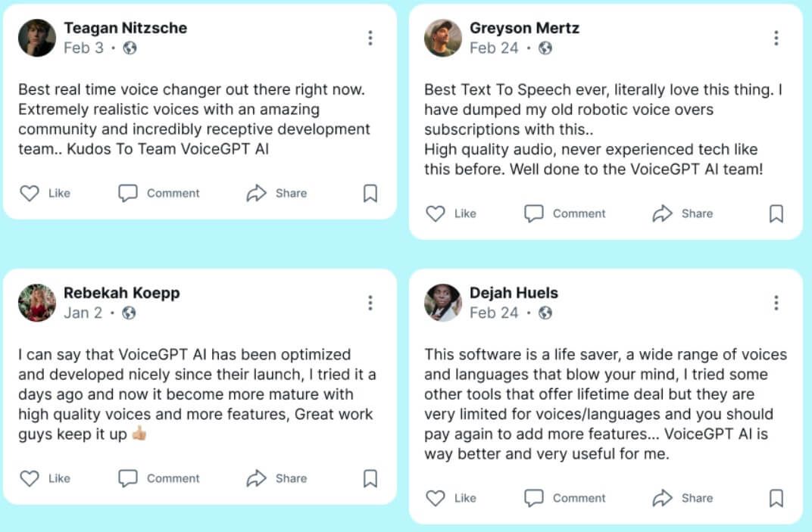812x532 pixels.
Task: Open the Dejah Huels profile name link
Action: tap(514, 293)
